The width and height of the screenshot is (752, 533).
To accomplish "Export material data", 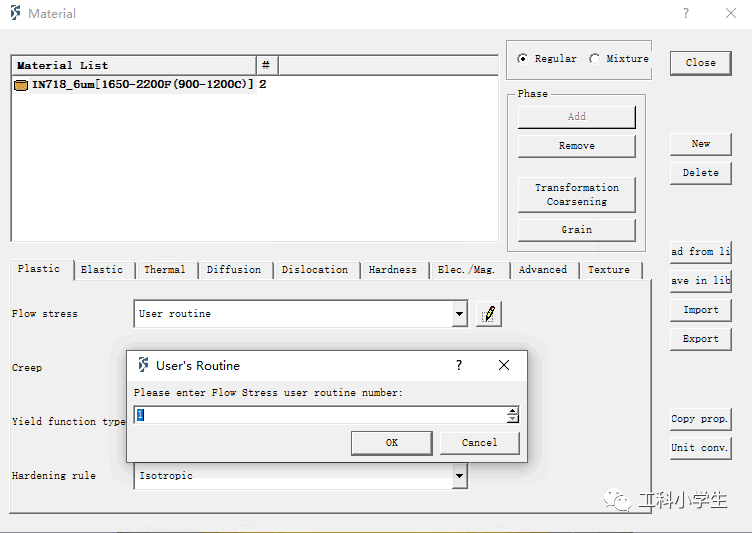I will coord(701,339).
